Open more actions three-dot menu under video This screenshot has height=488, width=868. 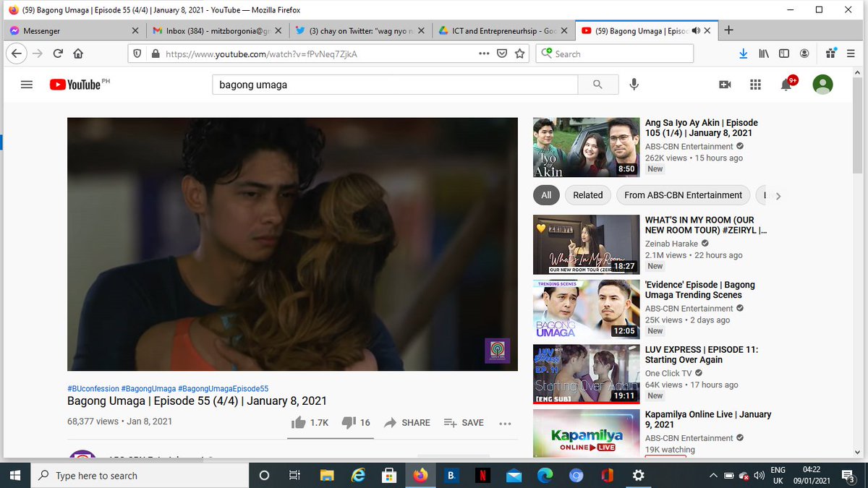click(x=505, y=423)
